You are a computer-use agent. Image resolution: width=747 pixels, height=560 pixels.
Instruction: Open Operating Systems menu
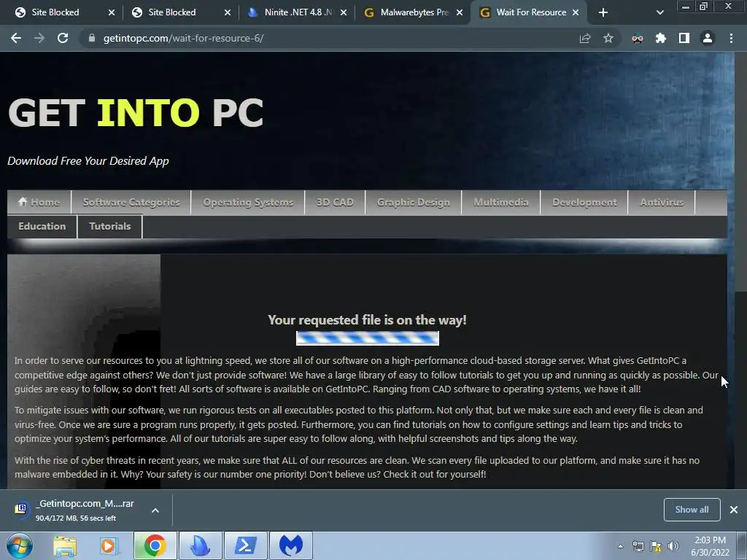248,202
